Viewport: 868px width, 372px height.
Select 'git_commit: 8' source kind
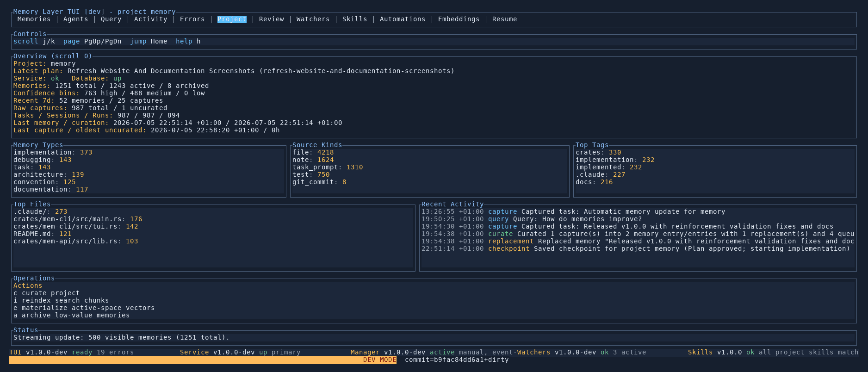pyautogui.click(x=319, y=182)
